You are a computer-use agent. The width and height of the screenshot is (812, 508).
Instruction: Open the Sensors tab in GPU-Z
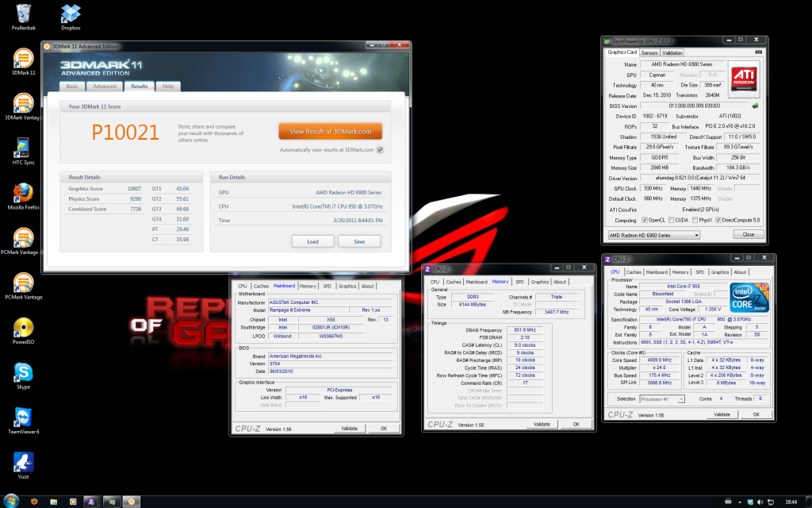click(x=649, y=53)
